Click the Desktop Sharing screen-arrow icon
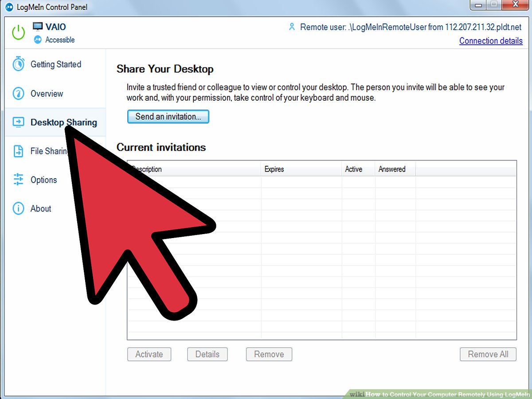The width and height of the screenshot is (532, 399). click(x=18, y=122)
